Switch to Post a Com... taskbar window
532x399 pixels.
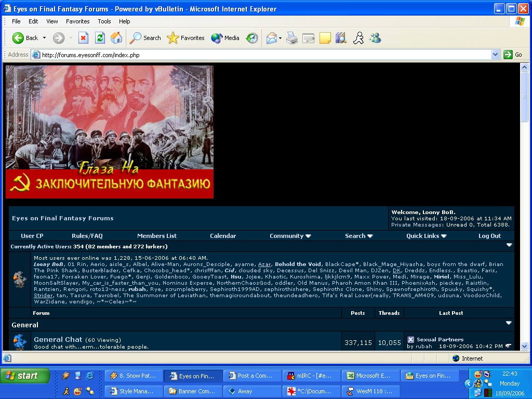(x=252, y=376)
